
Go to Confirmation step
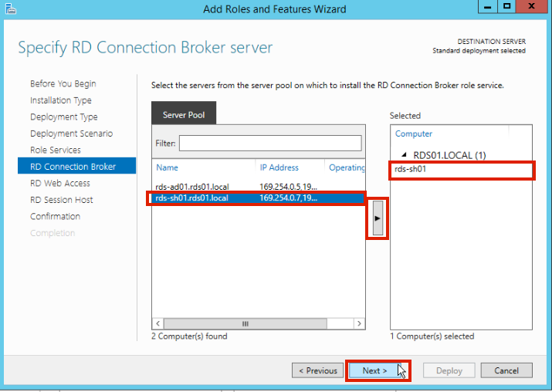point(55,216)
